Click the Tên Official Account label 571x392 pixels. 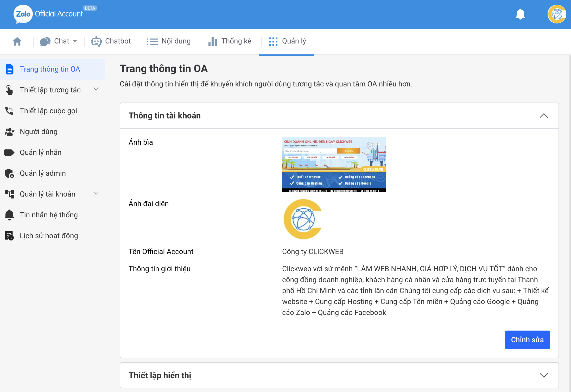pyautogui.click(x=161, y=251)
